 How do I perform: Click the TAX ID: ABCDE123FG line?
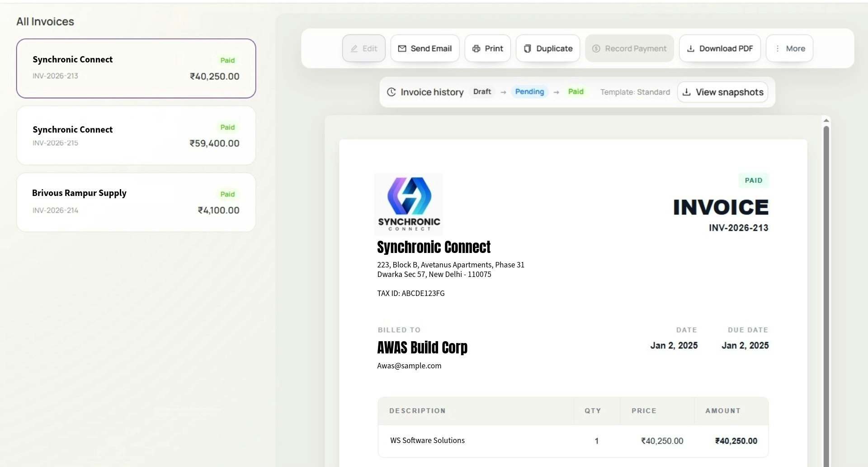click(x=410, y=293)
